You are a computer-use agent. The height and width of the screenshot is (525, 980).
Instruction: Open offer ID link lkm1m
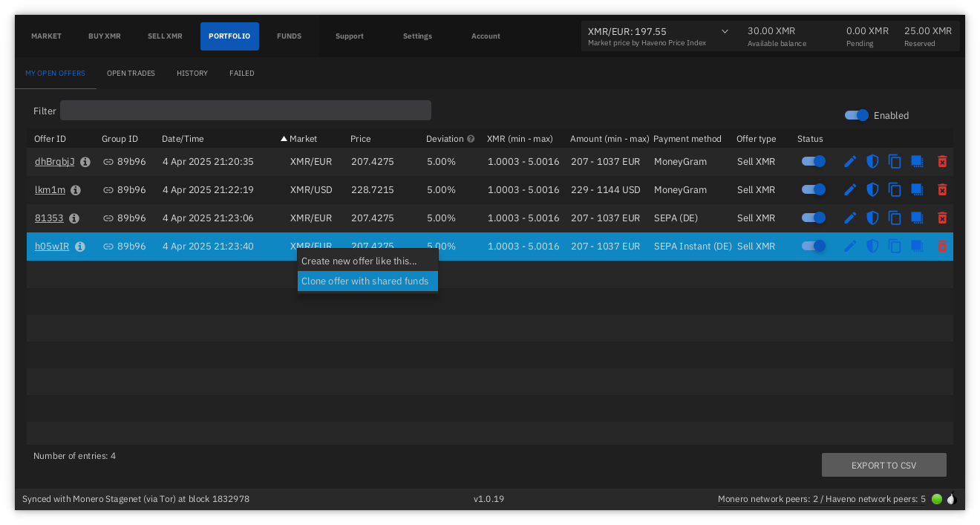pos(50,190)
